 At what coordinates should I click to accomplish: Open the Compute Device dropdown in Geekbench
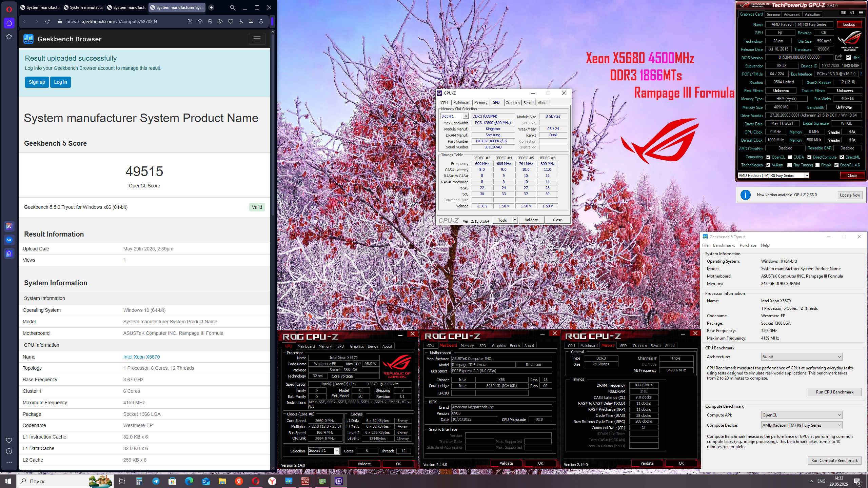pyautogui.click(x=802, y=425)
